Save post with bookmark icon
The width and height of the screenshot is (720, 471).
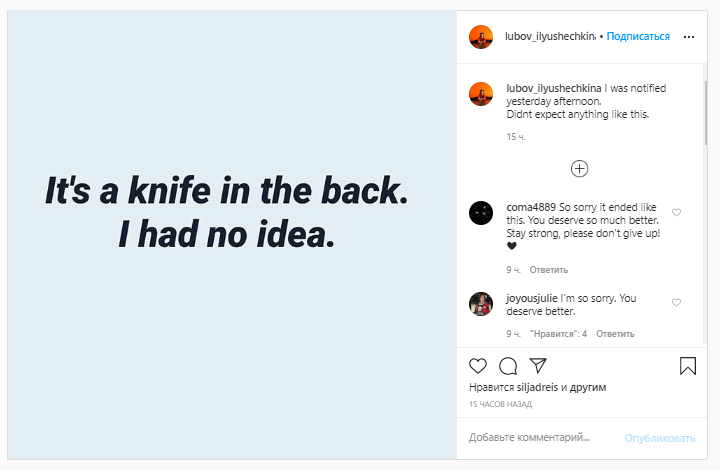(688, 366)
